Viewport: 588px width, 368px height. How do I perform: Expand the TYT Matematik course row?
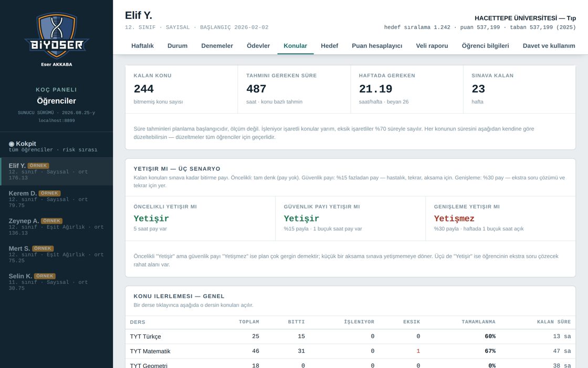tap(350, 351)
